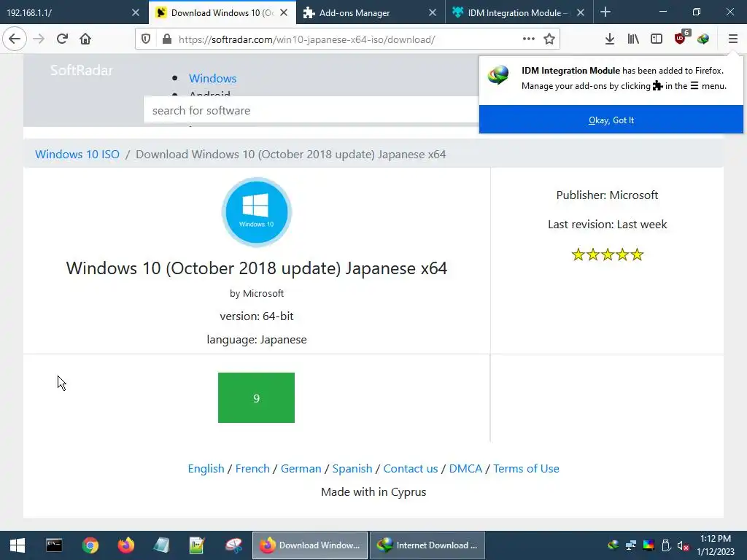Click the five-star rating

pos(608,254)
